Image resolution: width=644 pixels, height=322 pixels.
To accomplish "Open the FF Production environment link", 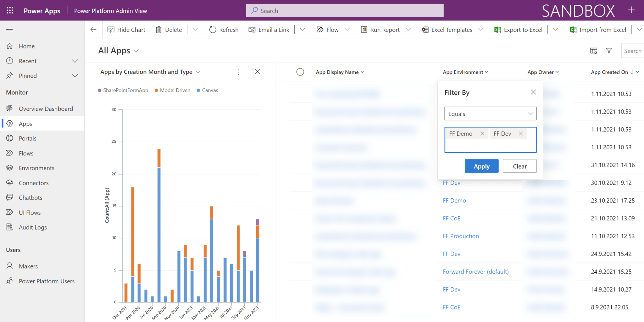I will tap(460, 236).
